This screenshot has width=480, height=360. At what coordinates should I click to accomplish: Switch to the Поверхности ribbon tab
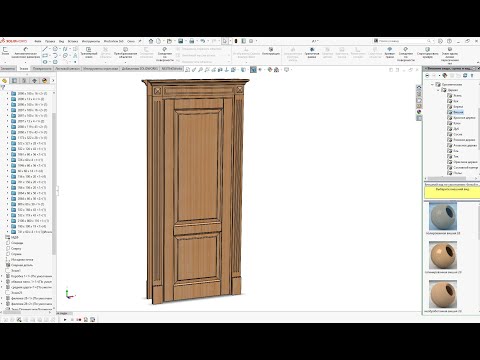[x=42, y=68]
